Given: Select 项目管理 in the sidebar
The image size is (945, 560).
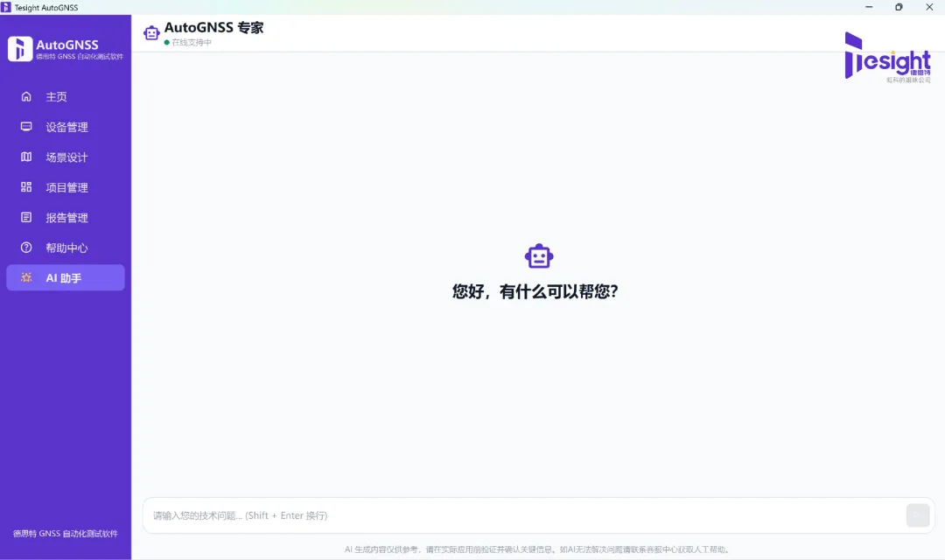Looking at the screenshot, I should (66, 187).
